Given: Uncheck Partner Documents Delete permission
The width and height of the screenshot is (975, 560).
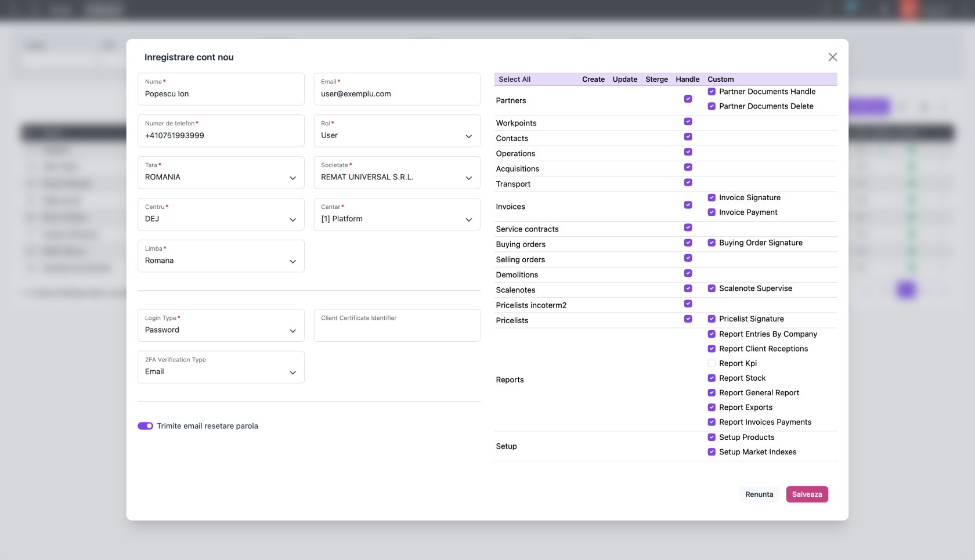Looking at the screenshot, I should (712, 106).
